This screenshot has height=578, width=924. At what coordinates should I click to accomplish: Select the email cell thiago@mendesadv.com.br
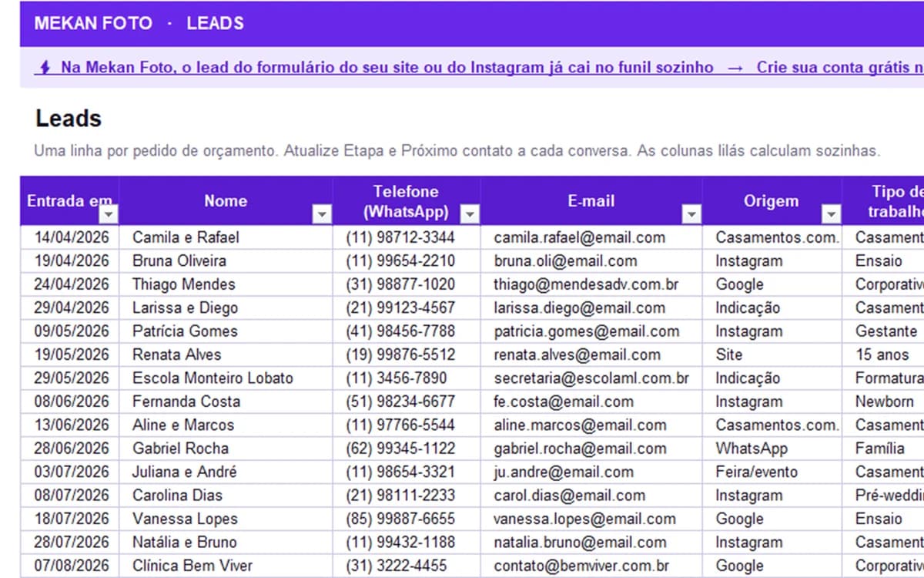pyautogui.click(x=591, y=284)
